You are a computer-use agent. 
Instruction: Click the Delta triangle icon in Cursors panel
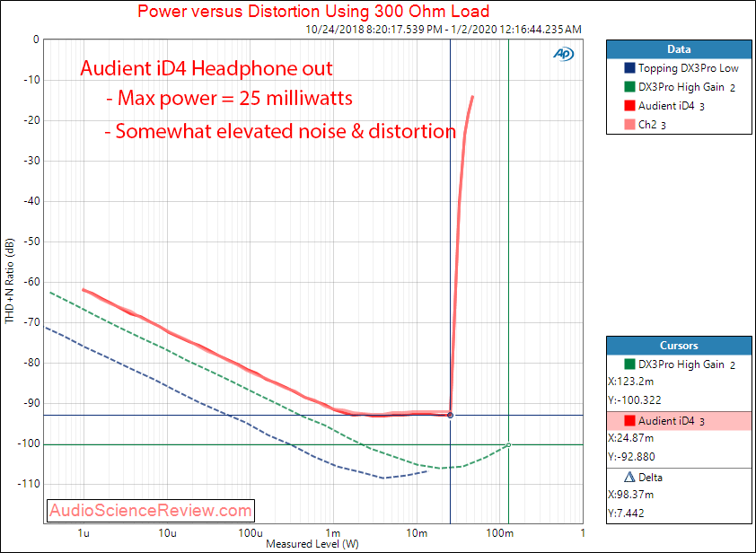point(629,478)
